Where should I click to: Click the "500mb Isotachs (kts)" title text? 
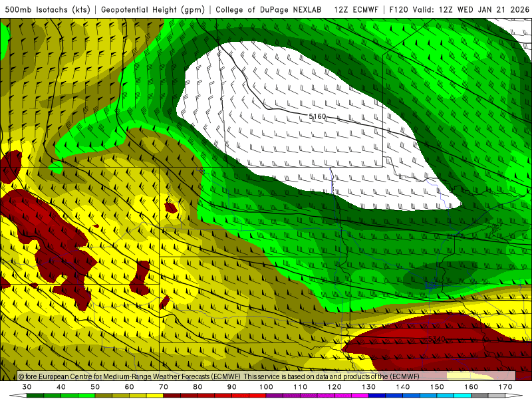pos(47,9)
